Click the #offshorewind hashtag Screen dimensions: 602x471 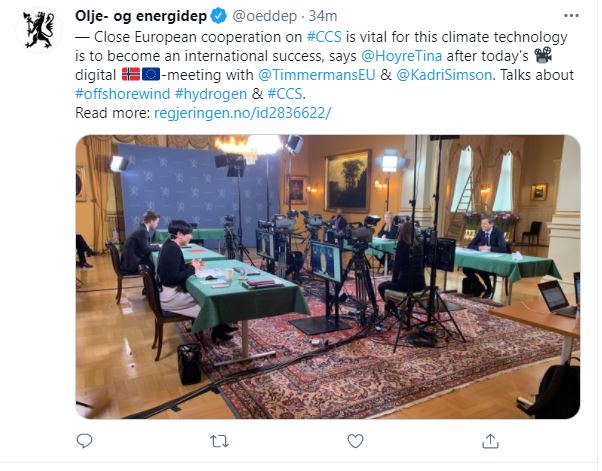pos(122,94)
